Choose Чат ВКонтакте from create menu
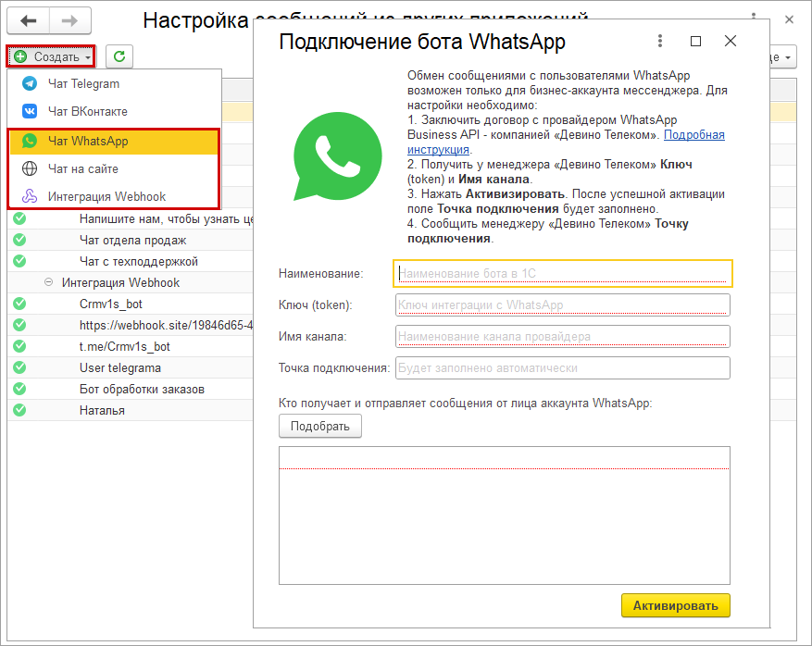Screen dimensions: 812x646 (x=114, y=111)
